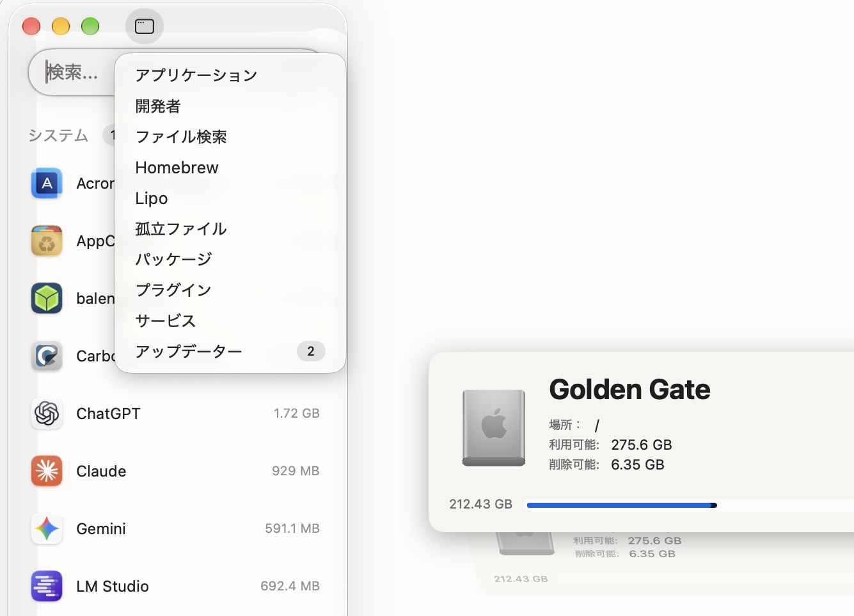Close the window with the red button
This screenshot has width=854, height=616.
pyautogui.click(x=31, y=26)
